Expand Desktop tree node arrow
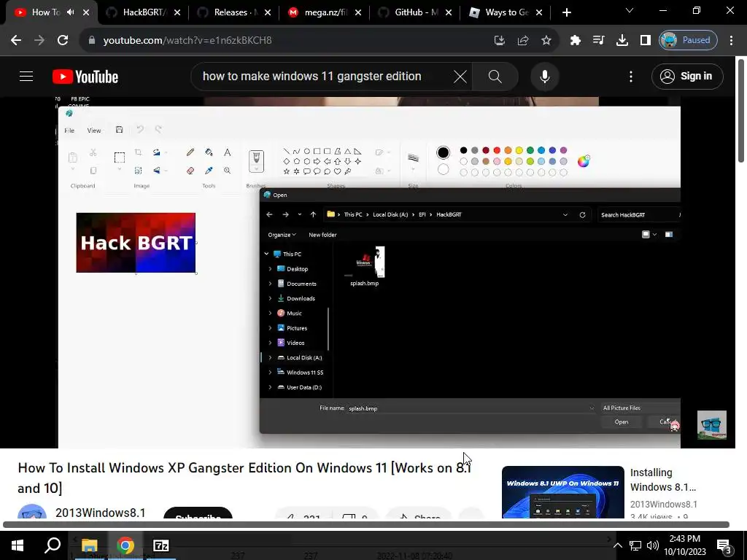 coord(270,269)
